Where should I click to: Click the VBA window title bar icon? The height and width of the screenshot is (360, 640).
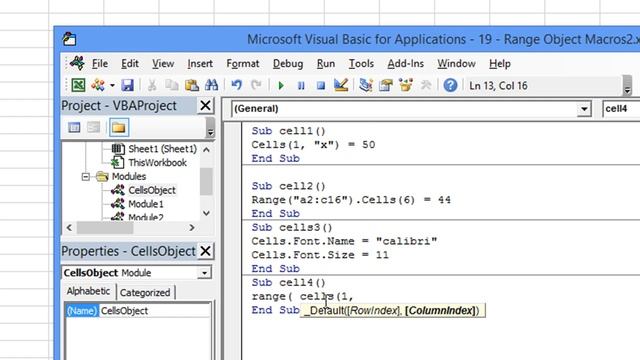point(69,39)
